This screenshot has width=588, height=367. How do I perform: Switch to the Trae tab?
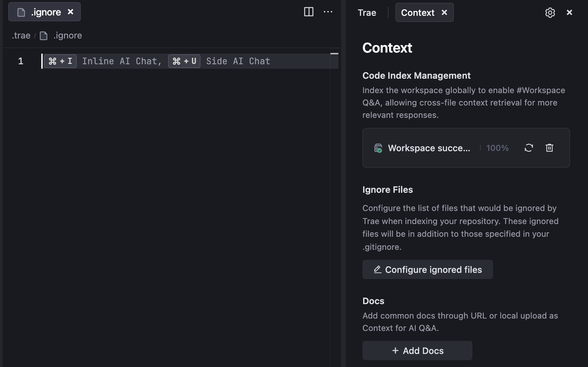(367, 12)
